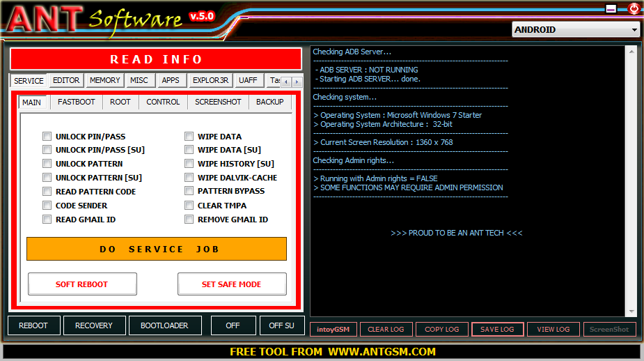Click the BOOTLOADER button

point(165,325)
